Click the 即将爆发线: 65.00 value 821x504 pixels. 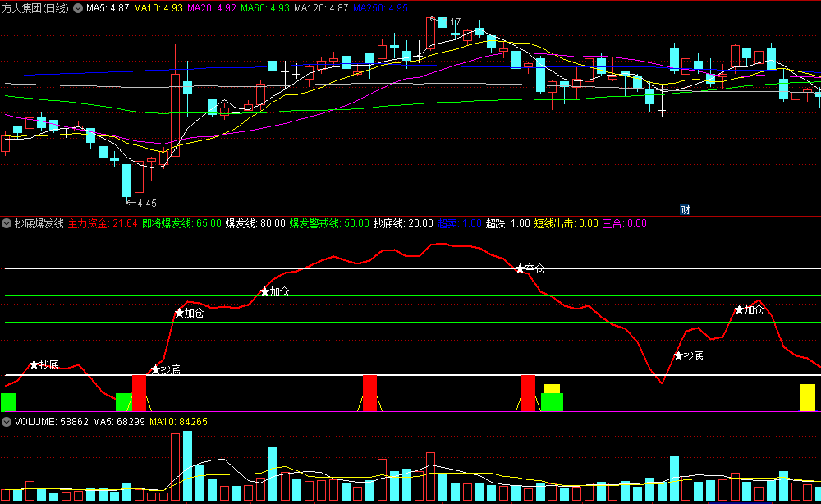(181, 223)
